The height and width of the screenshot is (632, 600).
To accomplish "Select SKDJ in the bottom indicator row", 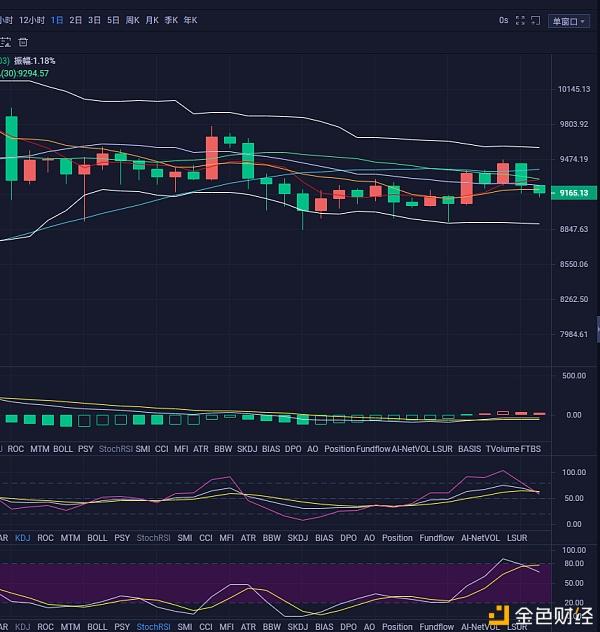I will coord(298,627).
